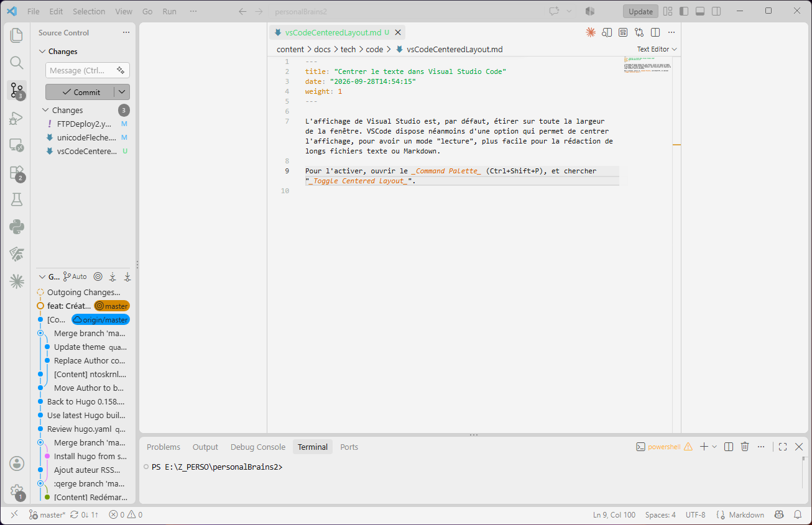Open the Edit menu
Image resolution: width=812 pixels, height=525 pixels.
[x=56, y=11]
